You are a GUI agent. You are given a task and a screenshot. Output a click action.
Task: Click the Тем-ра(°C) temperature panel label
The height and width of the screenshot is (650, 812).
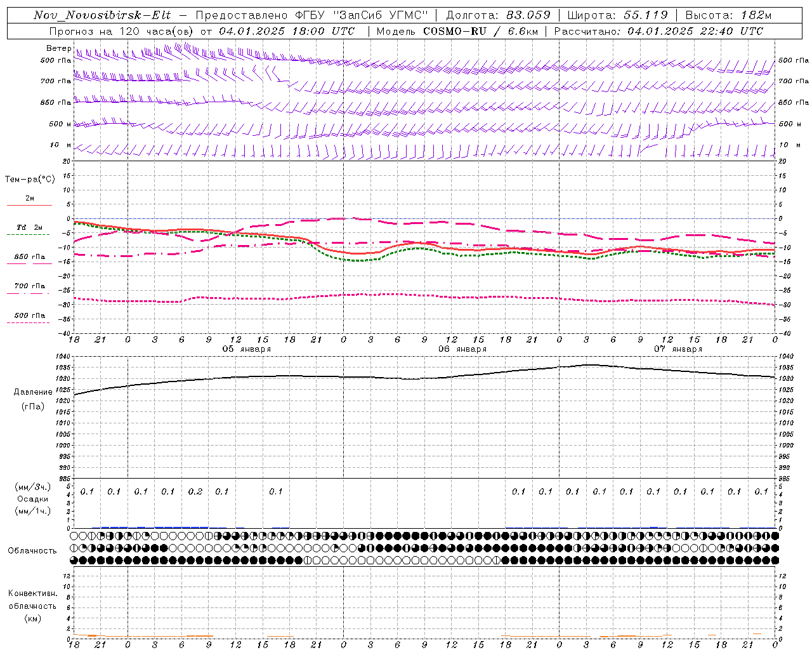(x=30, y=180)
